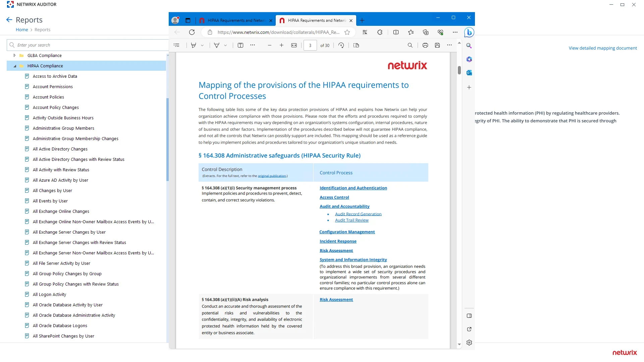Image resolution: width=644 pixels, height=362 pixels.
Task: Zoom out the PDF document
Action: pyautogui.click(x=269, y=45)
